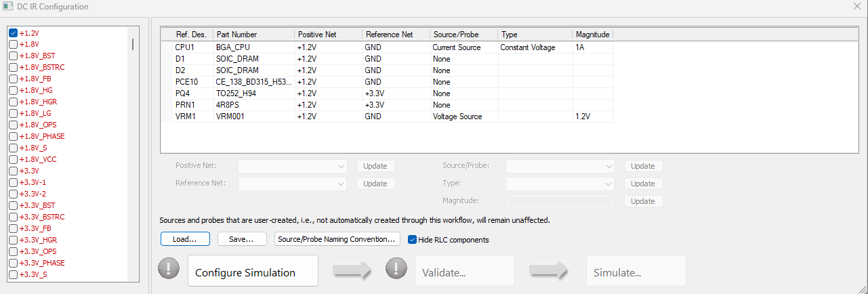
Task: Click arrow between Configure Simulation and Validate
Action: [x=352, y=271]
